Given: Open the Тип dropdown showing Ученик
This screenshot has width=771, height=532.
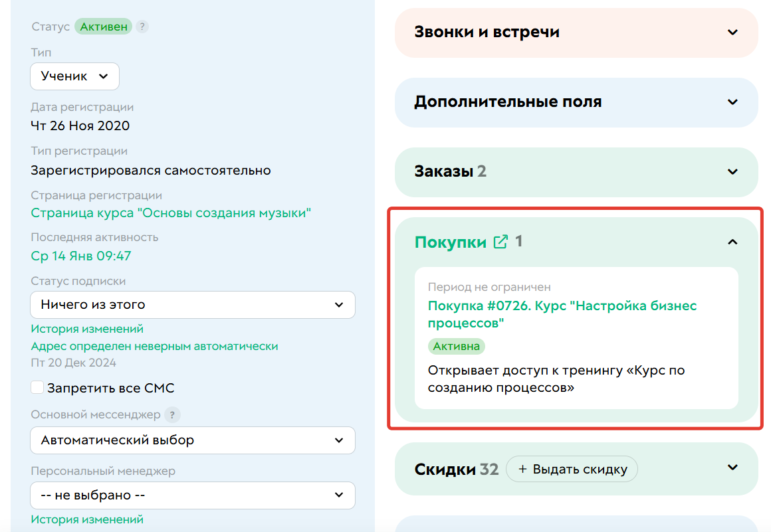Looking at the screenshot, I should coord(74,76).
